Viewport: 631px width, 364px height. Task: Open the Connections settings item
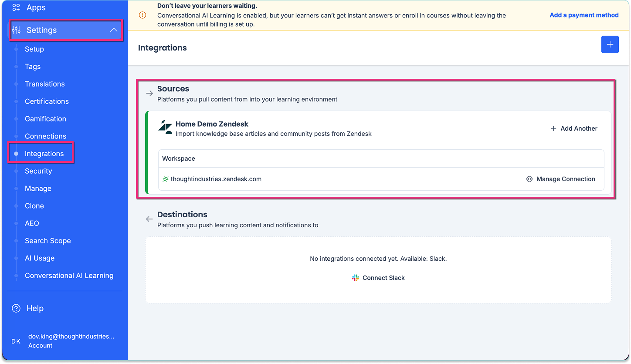tap(45, 136)
